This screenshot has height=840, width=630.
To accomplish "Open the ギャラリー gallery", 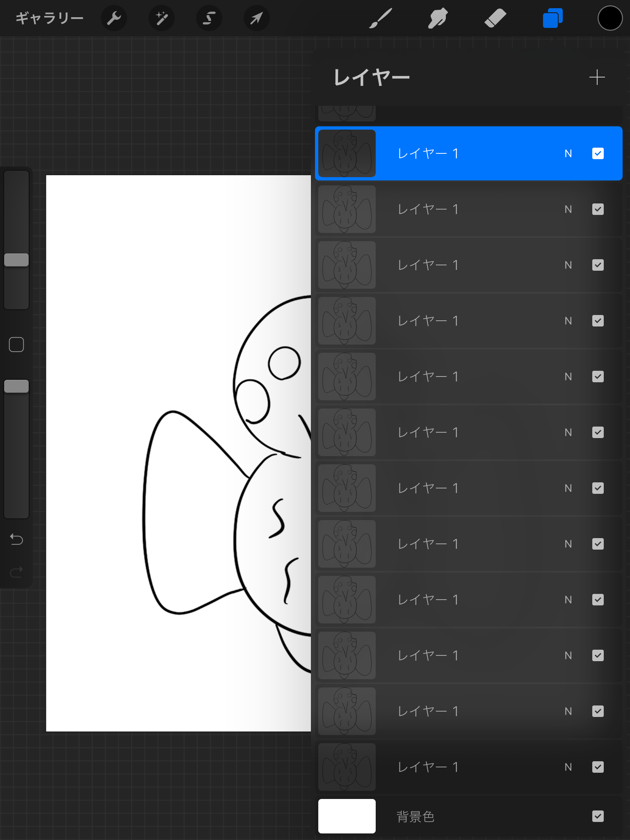I will 50,18.
